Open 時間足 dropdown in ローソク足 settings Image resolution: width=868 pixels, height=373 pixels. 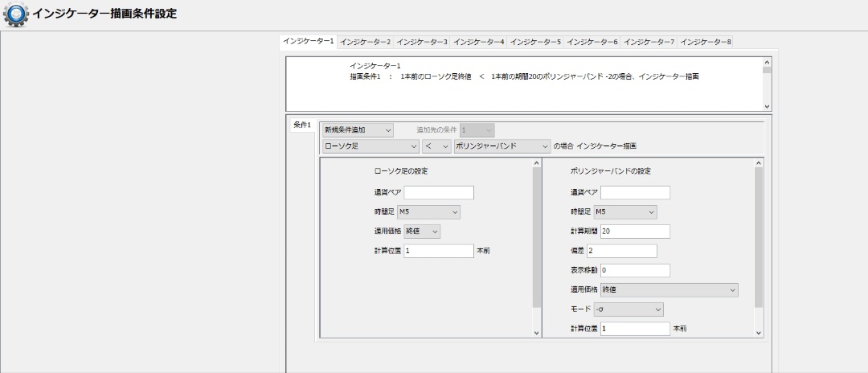428,212
